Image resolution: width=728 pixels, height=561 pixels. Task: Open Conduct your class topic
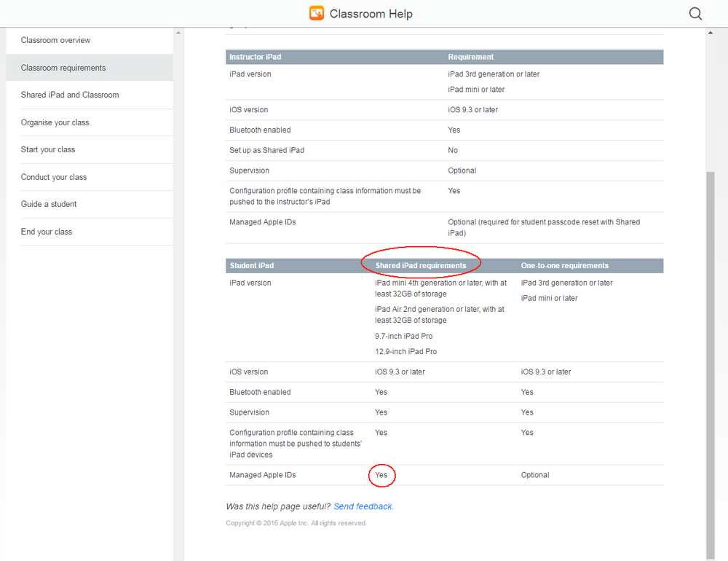point(54,177)
